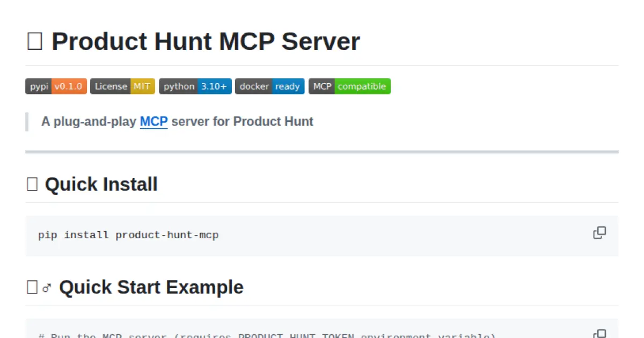
Task: Click the plug-and-play quote text
Action: tap(177, 122)
